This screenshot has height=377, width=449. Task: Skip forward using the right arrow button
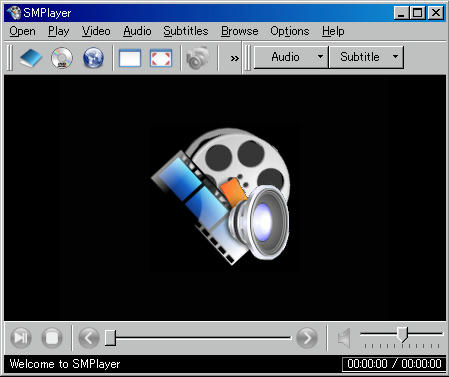point(307,338)
